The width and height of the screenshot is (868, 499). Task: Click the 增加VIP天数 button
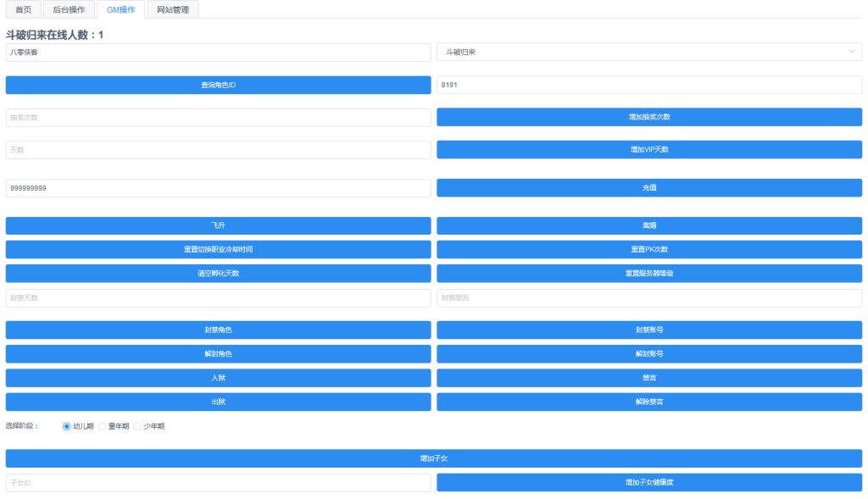(x=648, y=149)
